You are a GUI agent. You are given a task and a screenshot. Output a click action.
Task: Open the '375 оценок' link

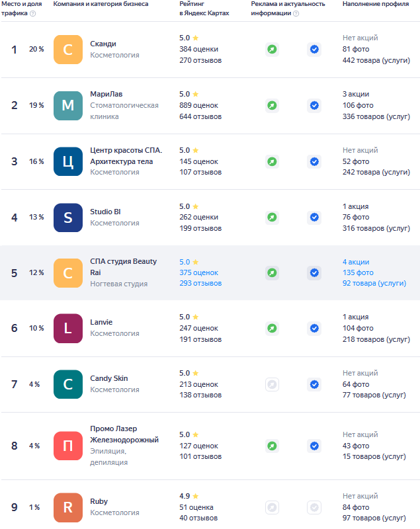198,272
